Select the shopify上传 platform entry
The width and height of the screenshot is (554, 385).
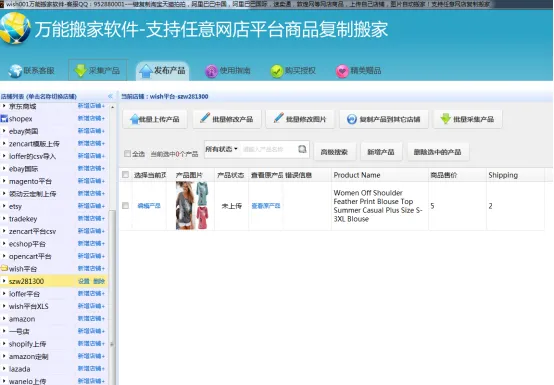coord(28,344)
